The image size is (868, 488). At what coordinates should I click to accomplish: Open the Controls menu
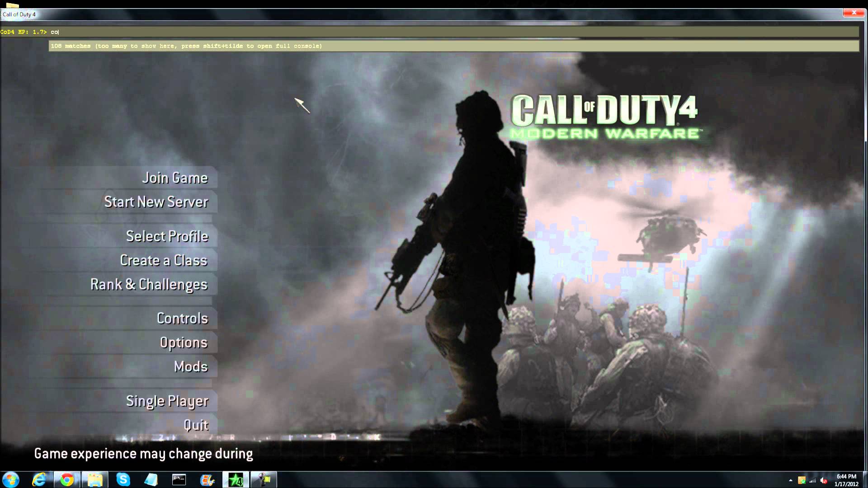click(182, 319)
